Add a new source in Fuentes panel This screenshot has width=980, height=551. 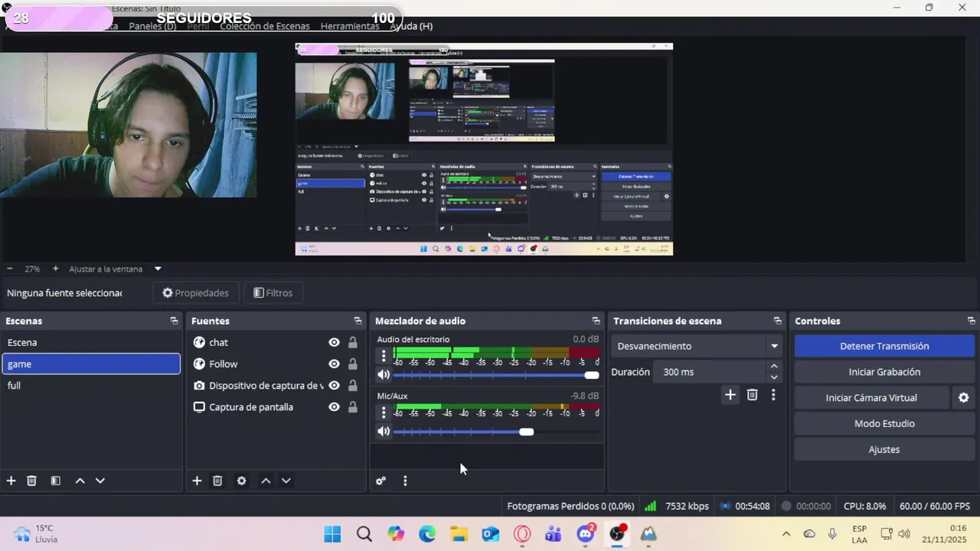(197, 481)
